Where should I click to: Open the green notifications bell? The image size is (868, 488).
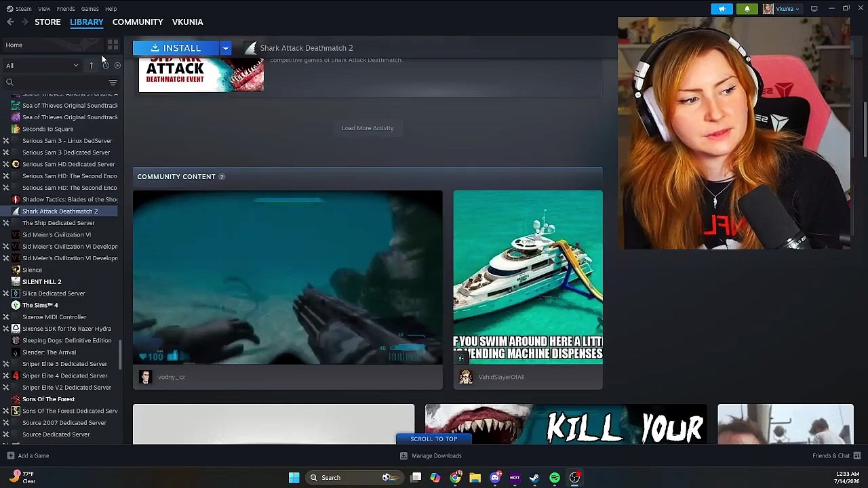tap(747, 9)
